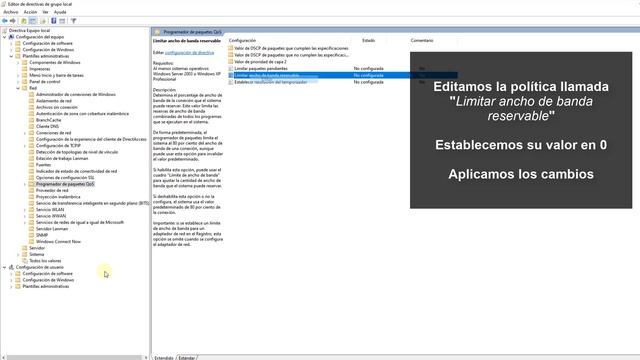This screenshot has width=640, height=360.
Task: Click folder icon beside Fuentes
Action: 31,165
